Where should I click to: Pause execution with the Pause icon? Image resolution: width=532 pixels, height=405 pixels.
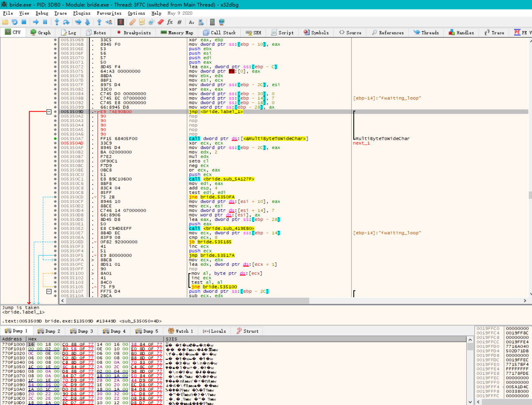coord(45,22)
